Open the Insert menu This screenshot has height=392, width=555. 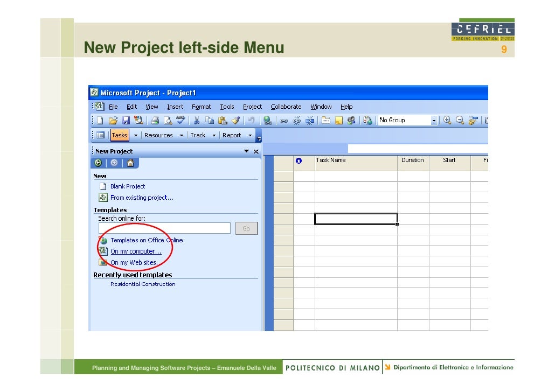(175, 107)
